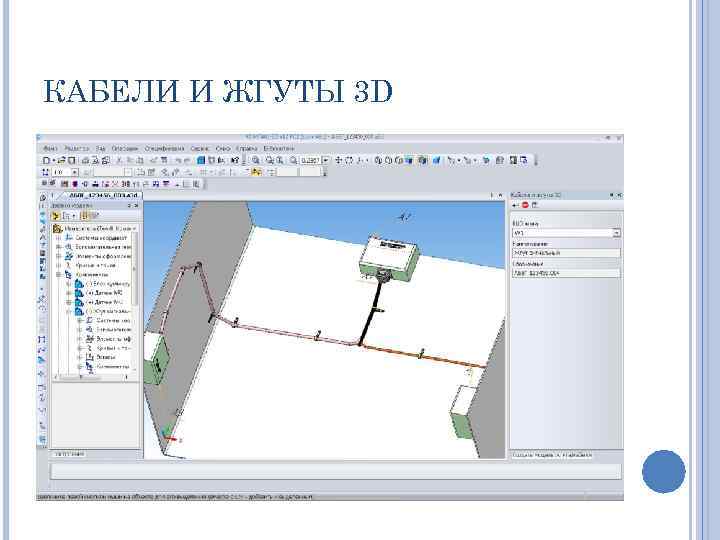Click the Обозначение input field
This screenshot has width=720, height=540.
click(x=566, y=273)
